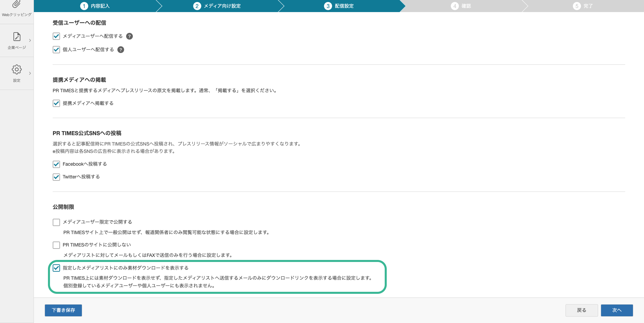The image size is (644, 323).
Task: Click the Facebookへ投稿する label
Action: (x=85, y=164)
